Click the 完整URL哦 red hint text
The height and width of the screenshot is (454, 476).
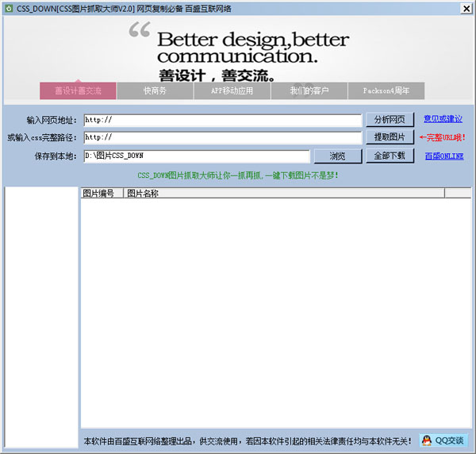pyautogui.click(x=442, y=137)
